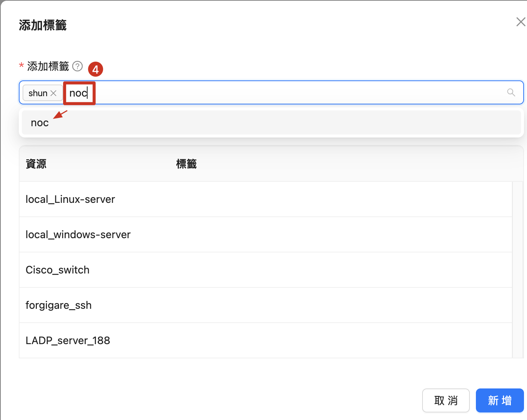This screenshot has width=527, height=420.
Task: Click the 添加標籤 dialog title
Action: pyautogui.click(x=42, y=26)
